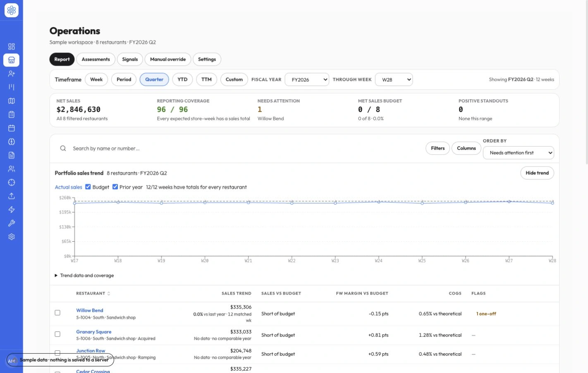Viewport: 588px width, 373px height.
Task: Click the Hide trend button
Action: (x=537, y=173)
